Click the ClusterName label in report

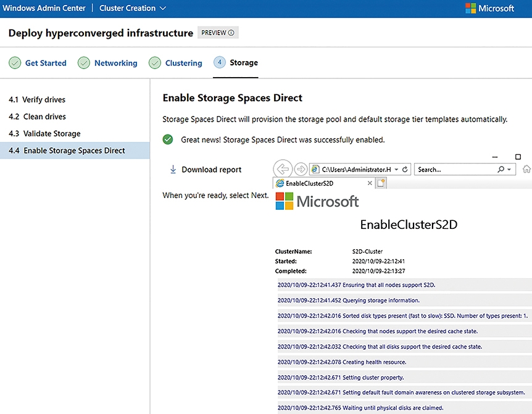[x=294, y=252]
